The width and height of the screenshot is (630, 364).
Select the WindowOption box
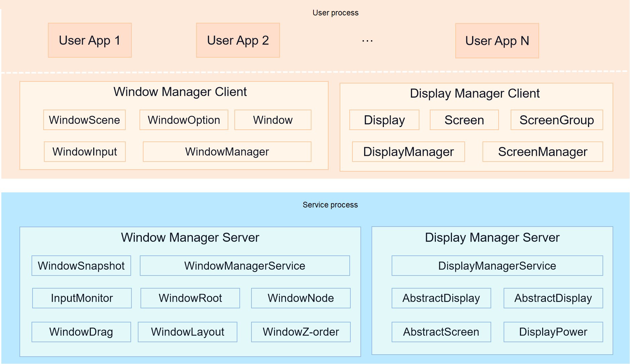point(184,120)
